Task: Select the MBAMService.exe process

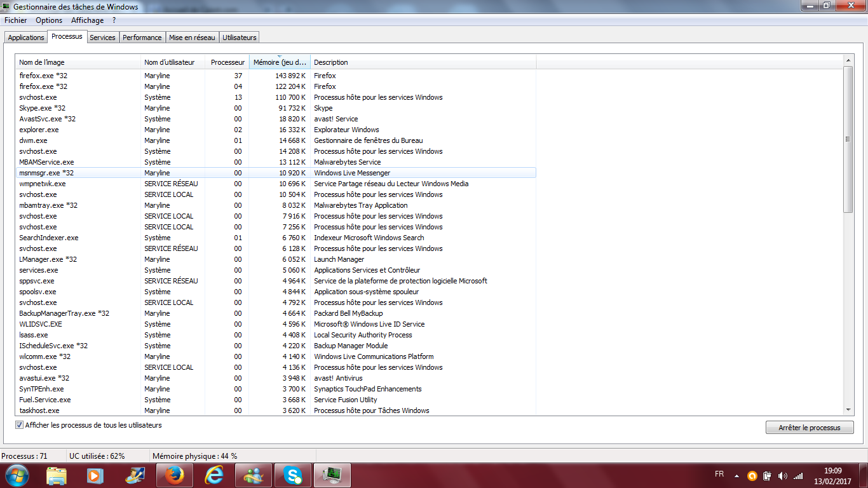Action: [x=276, y=162]
